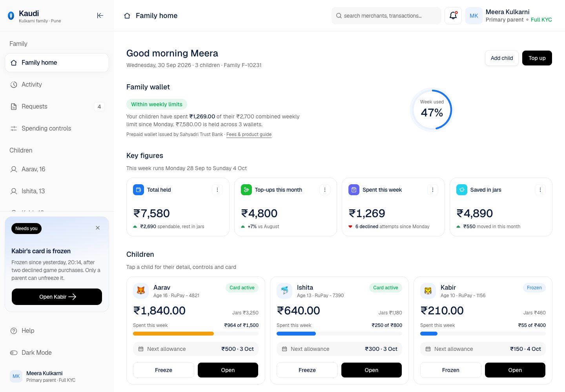The height and width of the screenshot is (392, 565).
Task: Click the Full KYC status text
Action: coord(541,20)
